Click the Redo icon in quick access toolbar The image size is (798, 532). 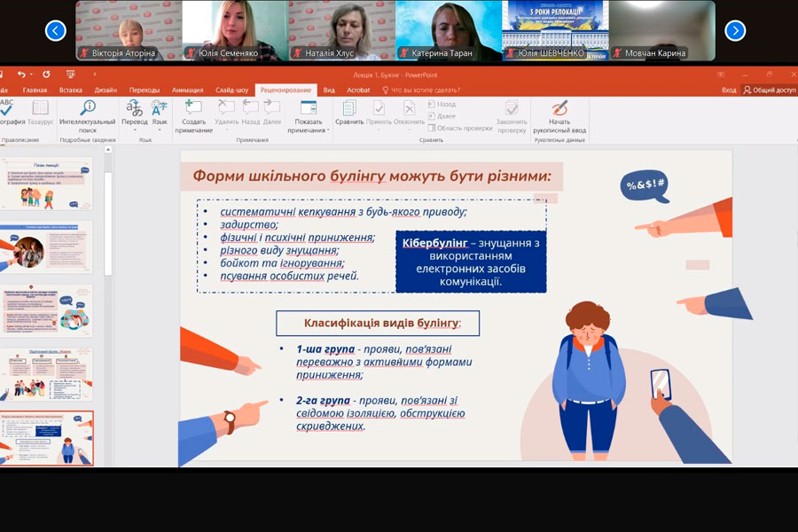pos(46,74)
